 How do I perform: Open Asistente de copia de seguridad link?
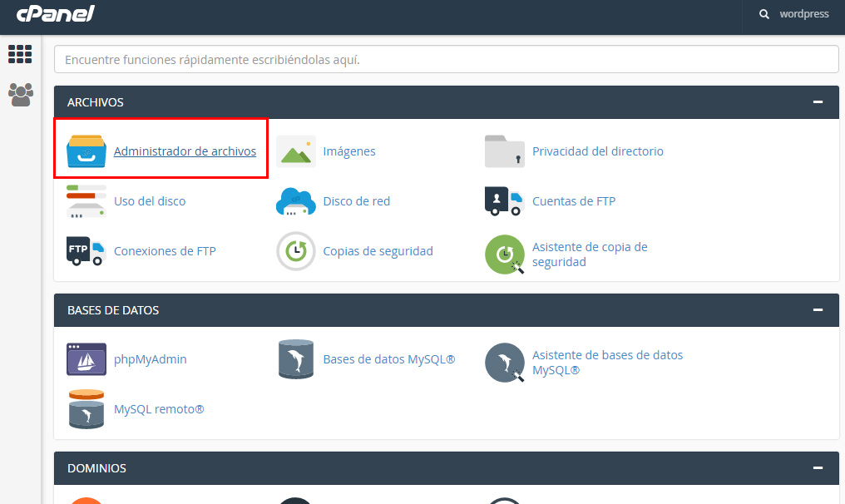tap(590, 254)
